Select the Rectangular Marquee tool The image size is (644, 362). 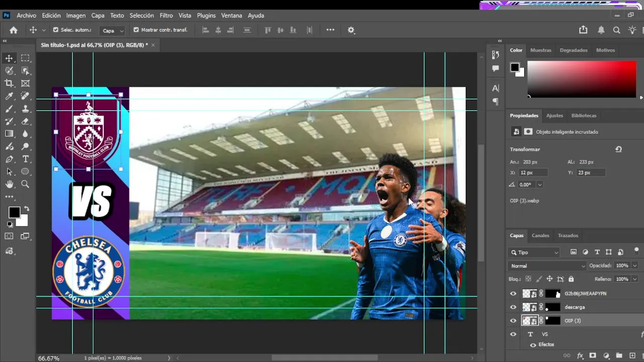tap(25, 58)
